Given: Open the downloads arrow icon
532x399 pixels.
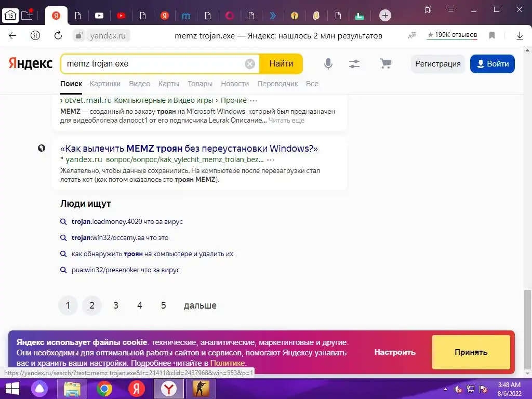Looking at the screenshot, I should point(520,36).
